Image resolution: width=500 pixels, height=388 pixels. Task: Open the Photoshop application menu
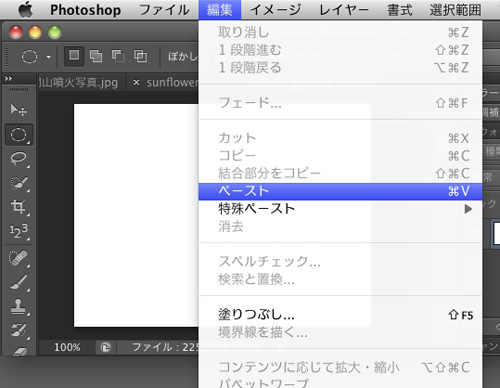[85, 10]
